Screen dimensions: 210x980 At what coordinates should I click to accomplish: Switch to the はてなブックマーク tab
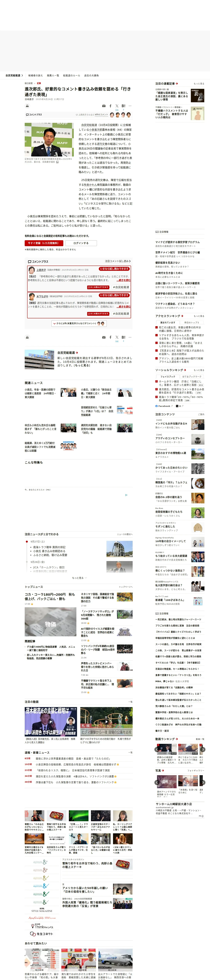(192, 377)
